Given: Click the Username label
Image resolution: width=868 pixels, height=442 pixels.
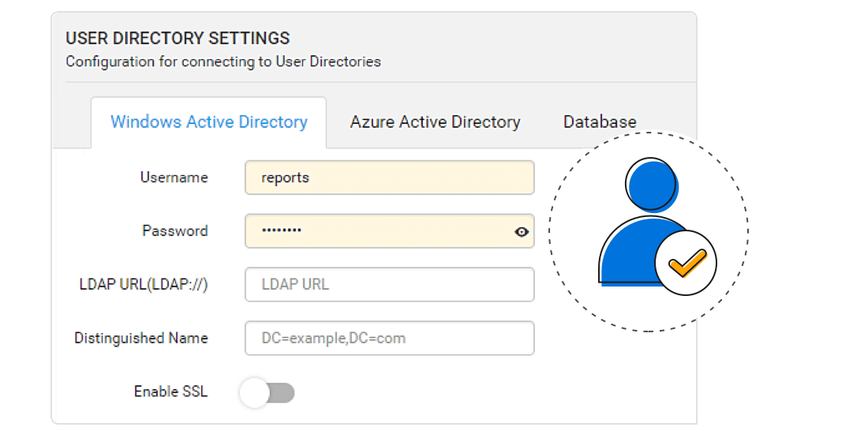Looking at the screenshot, I should 174,178.
